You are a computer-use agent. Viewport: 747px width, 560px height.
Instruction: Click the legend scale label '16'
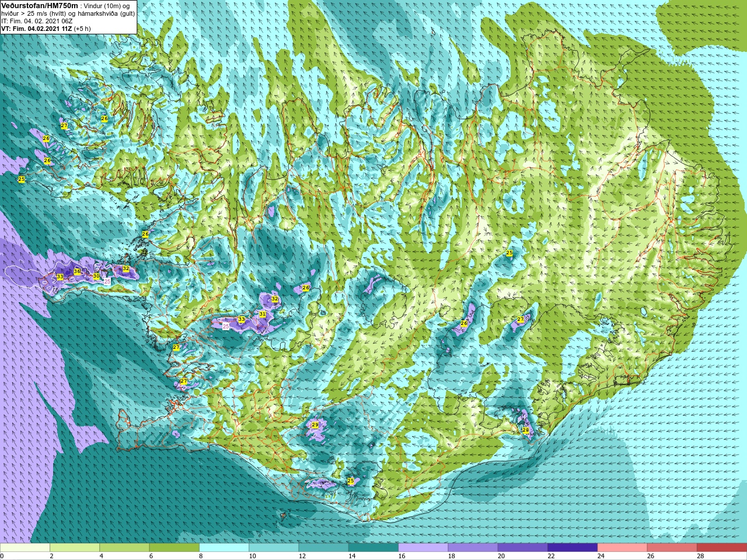point(402,556)
